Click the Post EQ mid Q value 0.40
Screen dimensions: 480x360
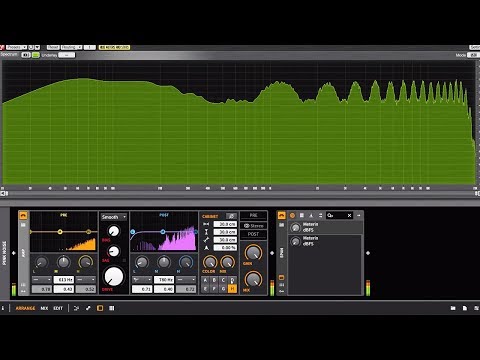[x=164, y=289]
